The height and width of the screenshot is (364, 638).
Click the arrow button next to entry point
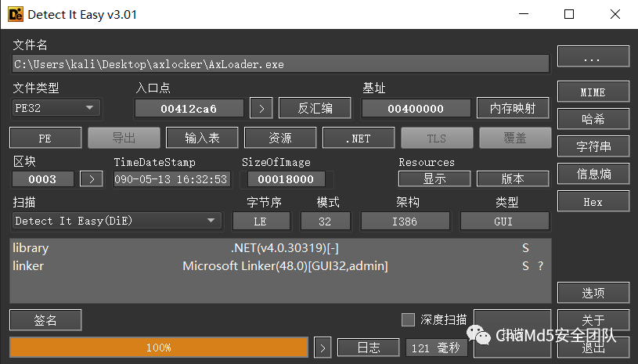coord(261,109)
